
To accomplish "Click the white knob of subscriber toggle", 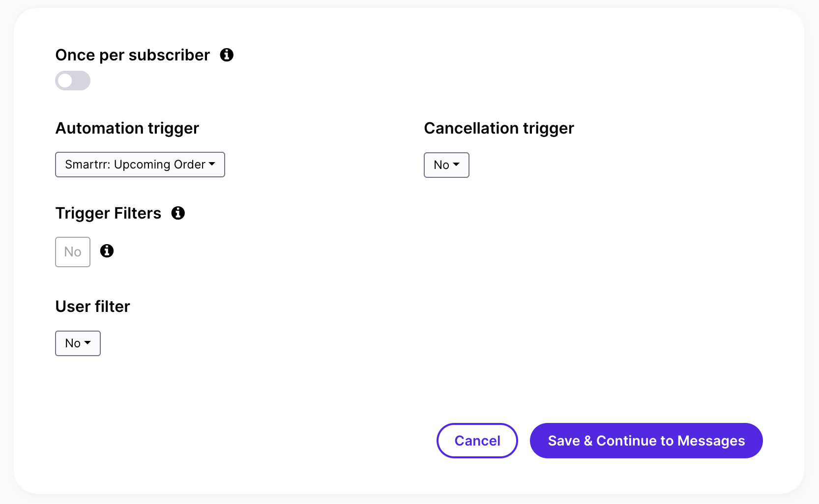I will tap(65, 81).
